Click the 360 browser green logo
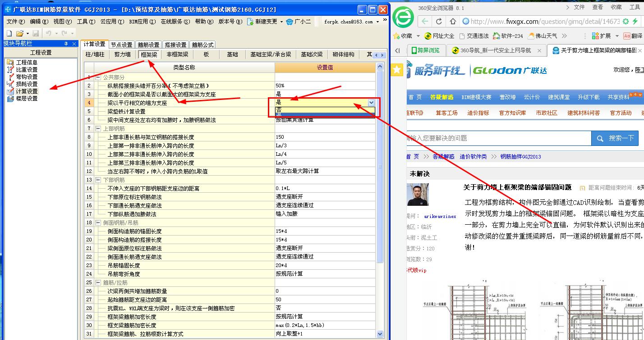Viewport: 644px width, 340px height. tap(403, 17)
